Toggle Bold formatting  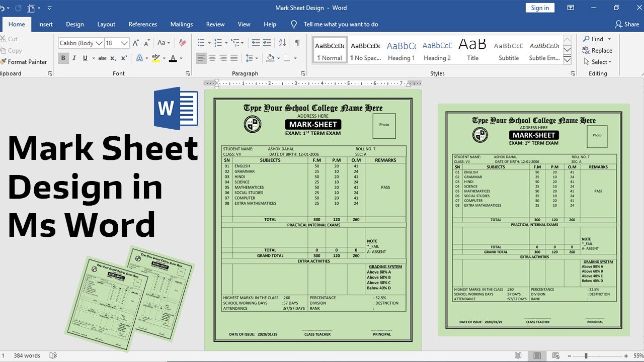[63, 58]
